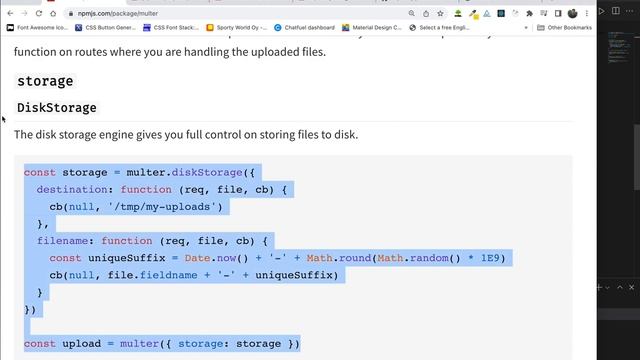Image resolution: width=640 pixels, height=360 pixels.
Task: Open the CSS Font Stack bookmark
Action: (171, 28)
